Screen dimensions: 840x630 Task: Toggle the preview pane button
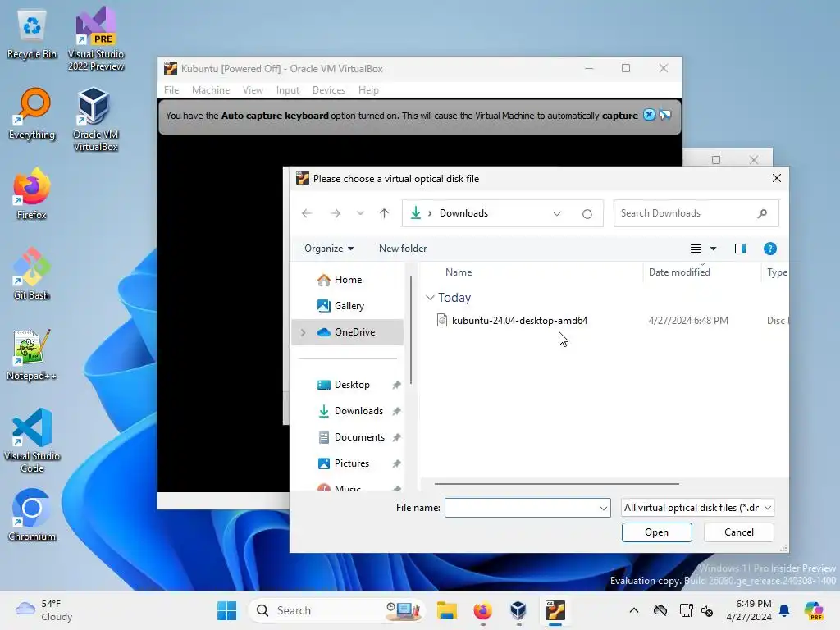click(x=741, y=249)
